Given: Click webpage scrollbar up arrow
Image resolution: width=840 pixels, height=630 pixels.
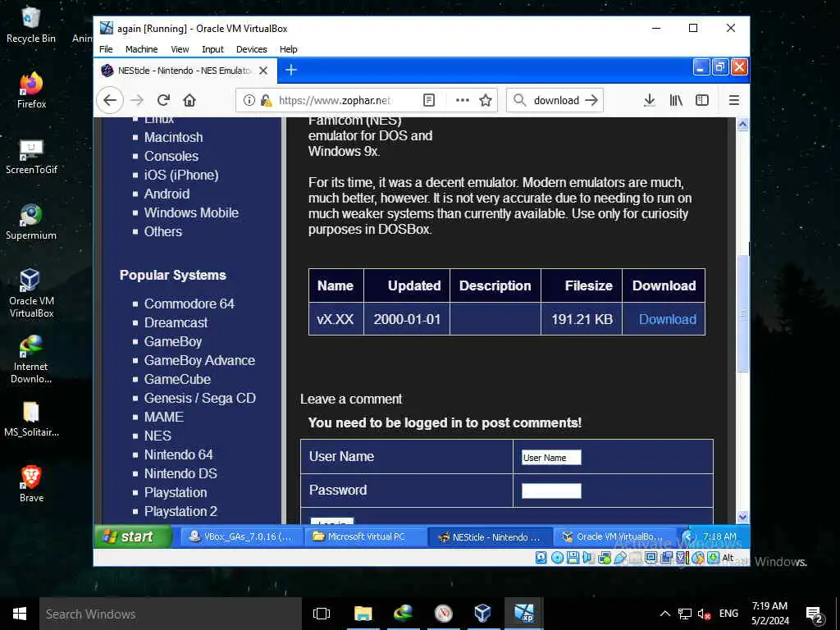Looking at the screenshot, I should (x=742, y=125).
